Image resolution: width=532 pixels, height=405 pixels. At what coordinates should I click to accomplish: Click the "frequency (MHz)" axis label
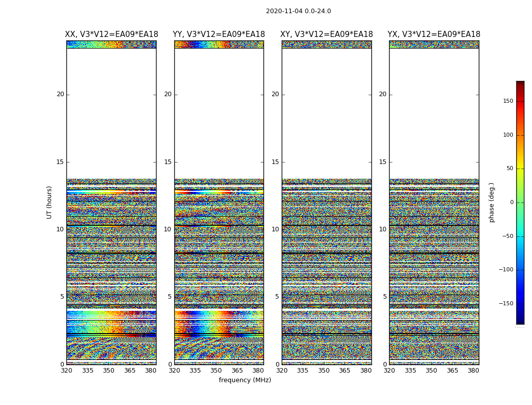point(245,380)
